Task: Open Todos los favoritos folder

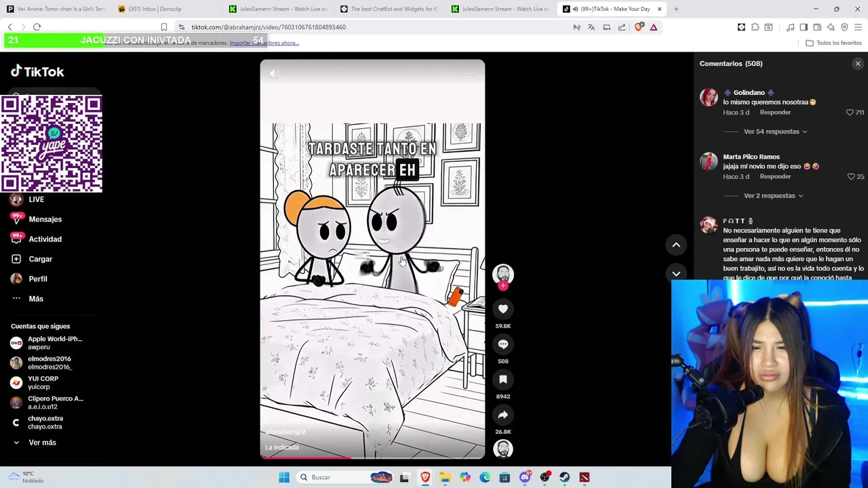Action: (833, 43)
